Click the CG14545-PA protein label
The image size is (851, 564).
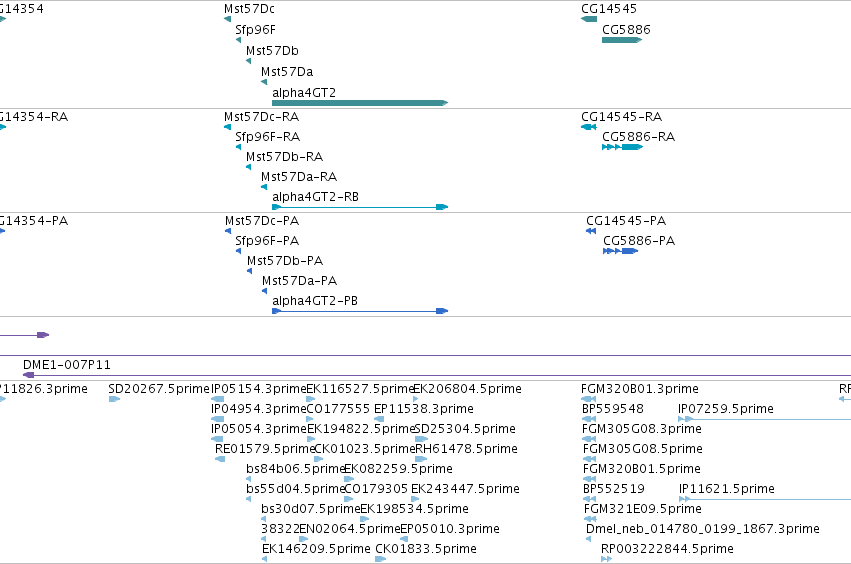point(626,221)
